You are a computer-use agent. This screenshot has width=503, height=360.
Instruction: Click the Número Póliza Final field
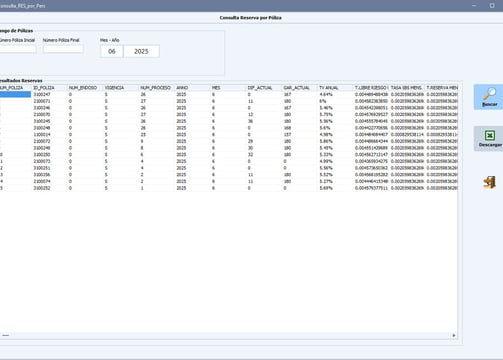tap(63, 49)
